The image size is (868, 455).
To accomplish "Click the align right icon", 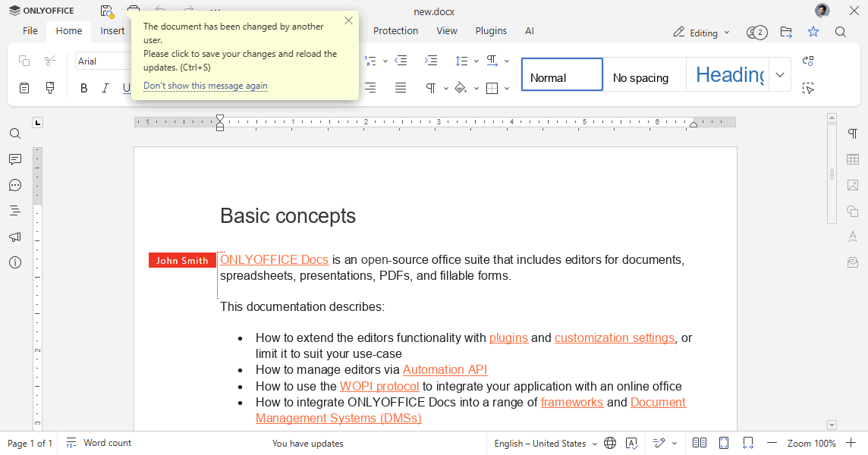I will [370, 88].
